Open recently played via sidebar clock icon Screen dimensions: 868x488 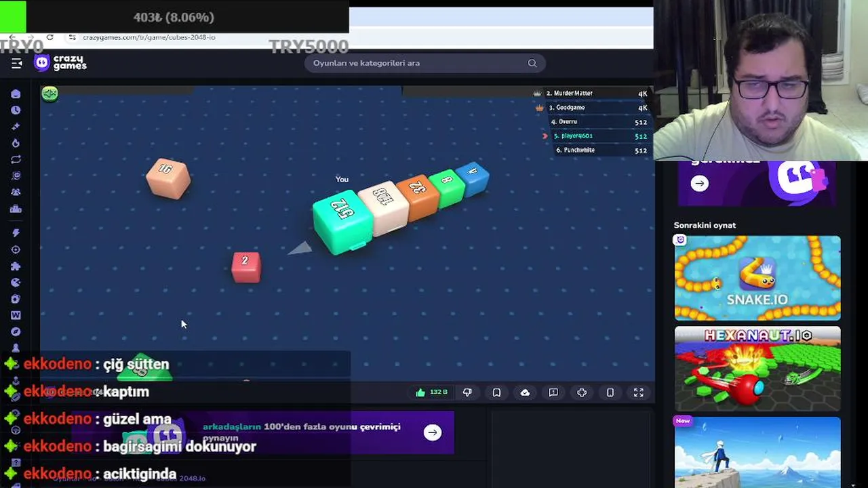click(x=16, y=110)
